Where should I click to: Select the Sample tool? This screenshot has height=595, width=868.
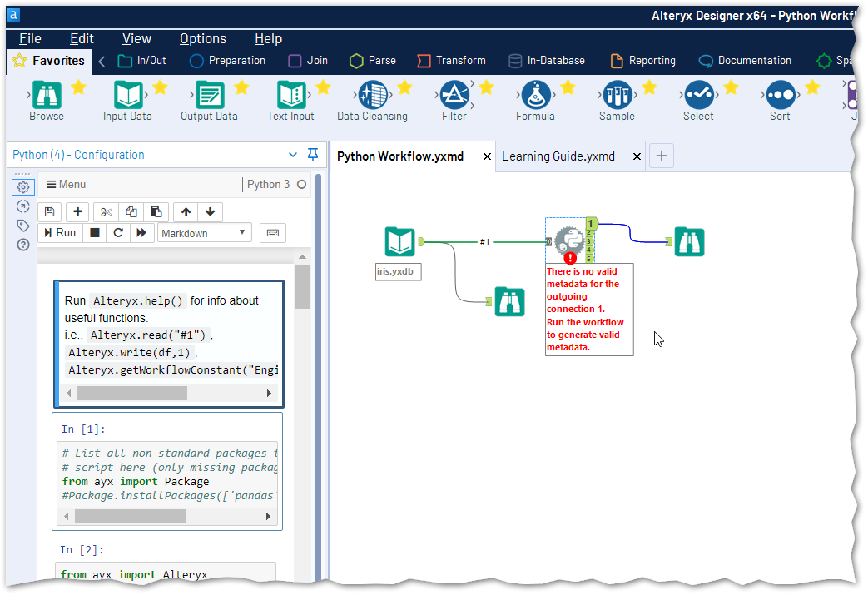tap(617, 96)
